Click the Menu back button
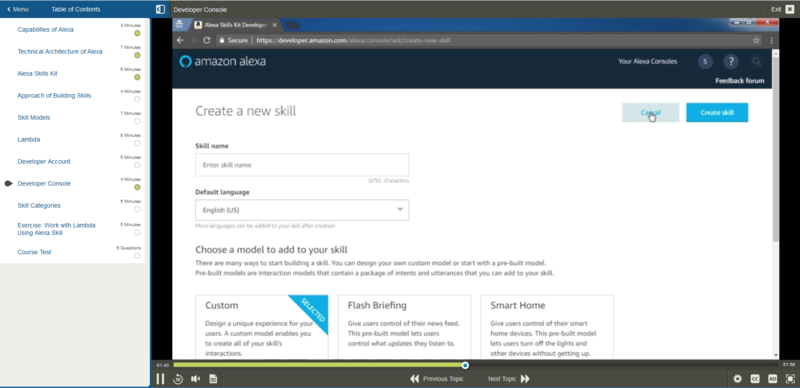The height and width of the screenshot is (388, 800). 17,9
